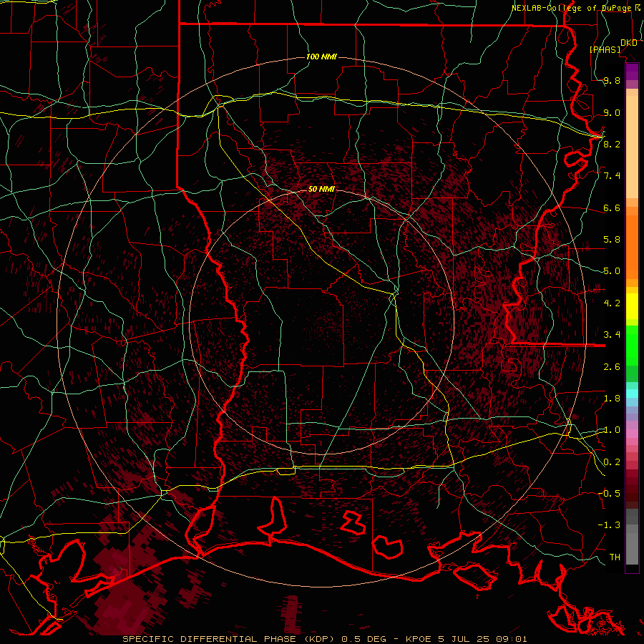Viewport: 644px width, 644px height.
Task: Click the -0.5 value on the scale
Action: [609, 493]
